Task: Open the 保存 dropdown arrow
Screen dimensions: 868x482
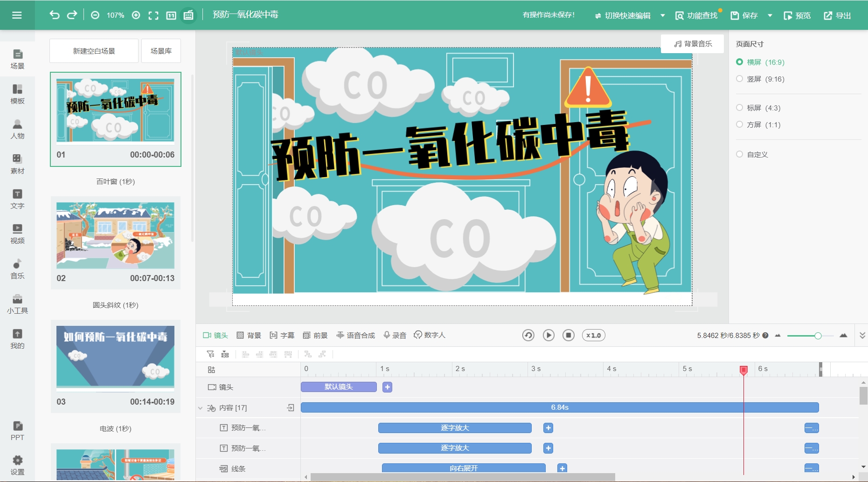Action: pyautogui.click(x=770, y=15)
